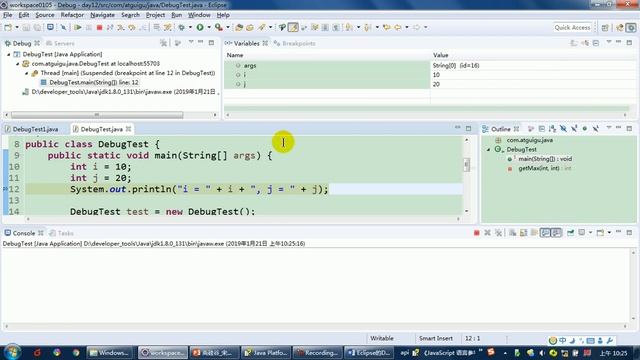This screenshot has height=360, width=640.
Task: Open the Run button dropdown arrow
Action: click(209, 27)
